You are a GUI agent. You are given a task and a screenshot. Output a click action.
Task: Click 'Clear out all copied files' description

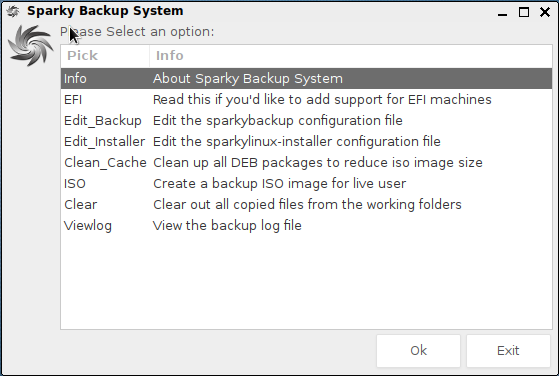point(307,205)
